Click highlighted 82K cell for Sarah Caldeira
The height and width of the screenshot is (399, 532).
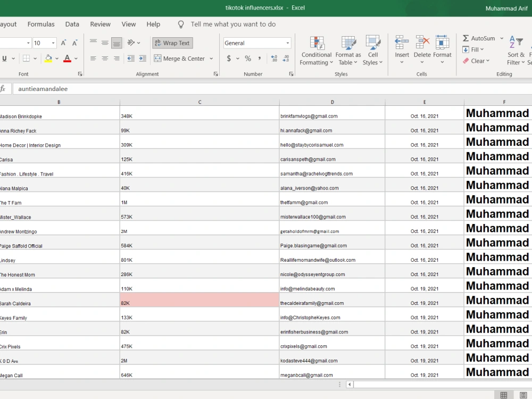tap(199, 300)
